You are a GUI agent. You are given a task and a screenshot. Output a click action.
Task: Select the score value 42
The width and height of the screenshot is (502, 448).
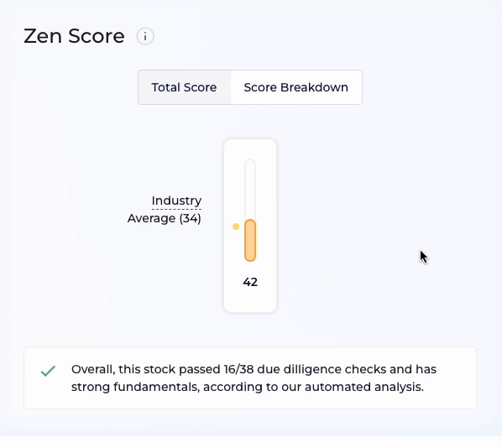click(x=250, y=282)
